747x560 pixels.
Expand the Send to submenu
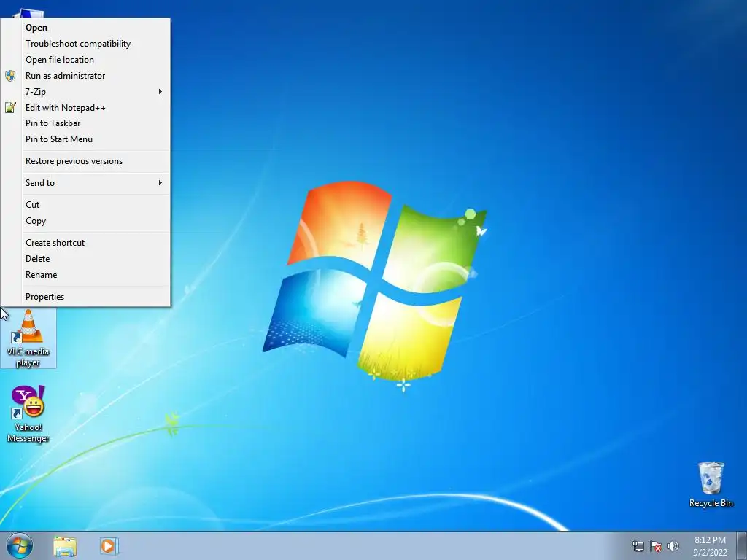[85, 183]
